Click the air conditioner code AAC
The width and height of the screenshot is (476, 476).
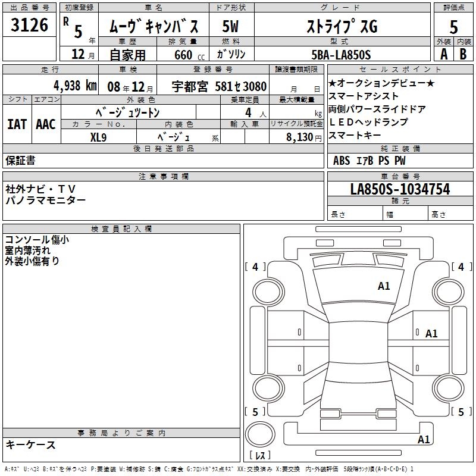pos(46,124)
